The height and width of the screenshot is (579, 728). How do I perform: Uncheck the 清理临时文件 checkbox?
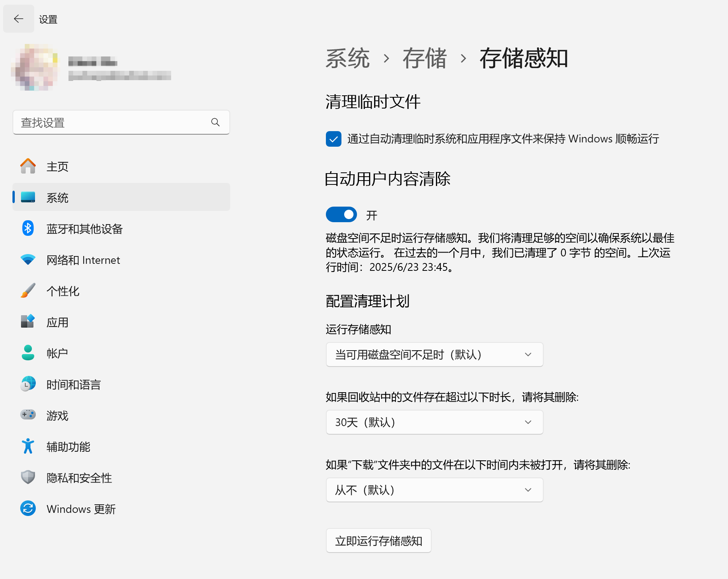[334, 139]
